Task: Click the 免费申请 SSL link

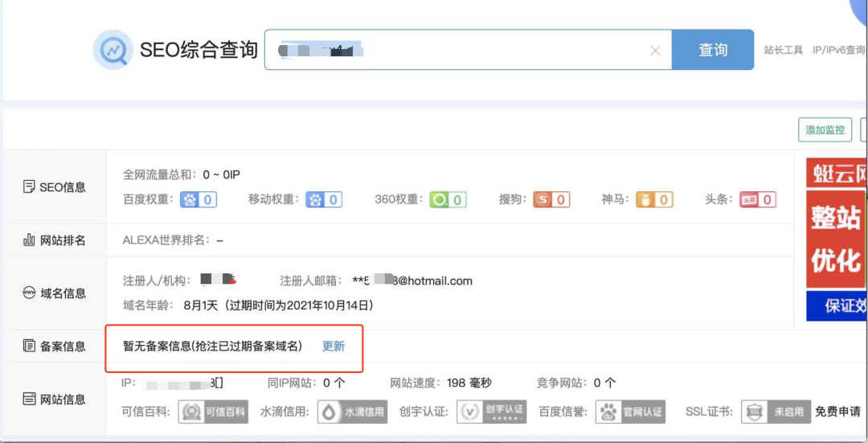Action: click(x=837, y=412)
